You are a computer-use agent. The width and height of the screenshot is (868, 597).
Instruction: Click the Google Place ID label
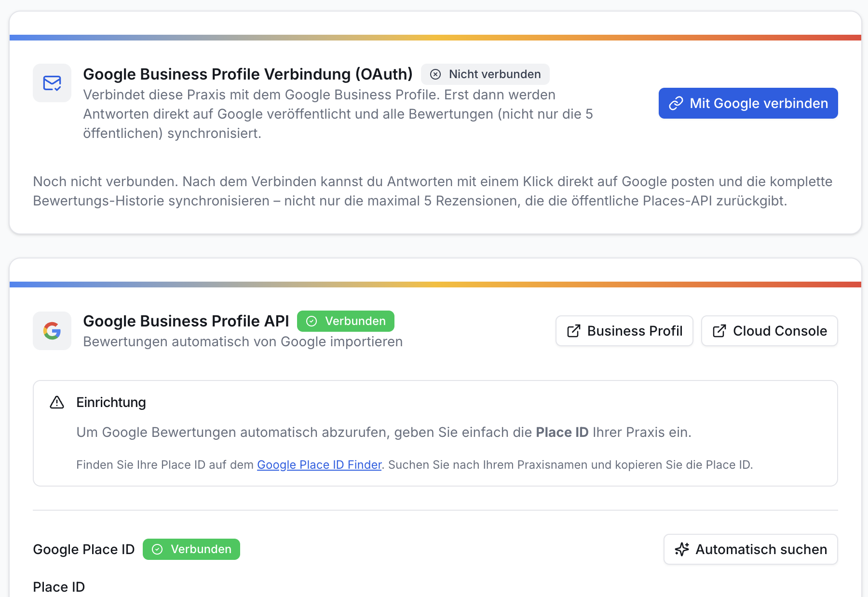[x=84, y=549]
